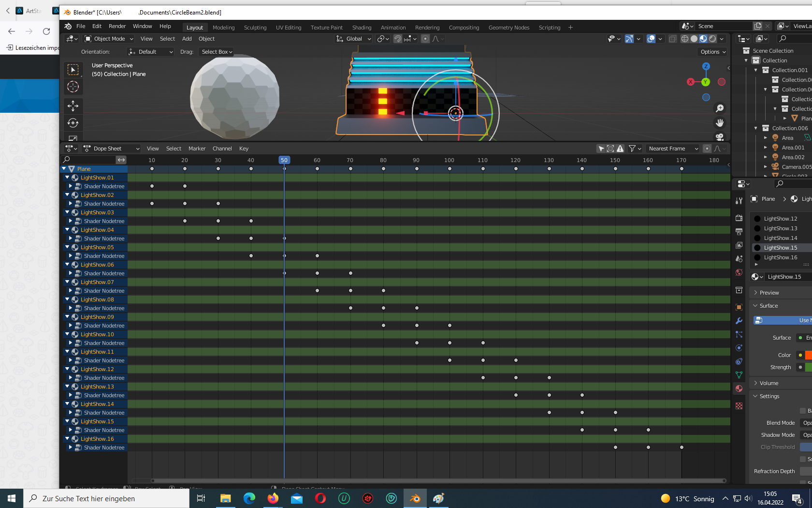Click the Render properties tab icon
The height and width of the screenshot is (508, 812).
pos(739,218)
